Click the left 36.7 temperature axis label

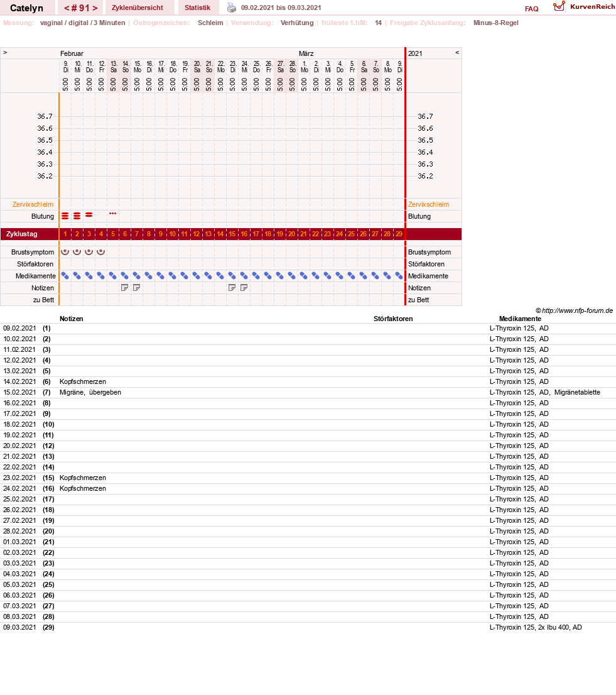[x=45, y=116]
